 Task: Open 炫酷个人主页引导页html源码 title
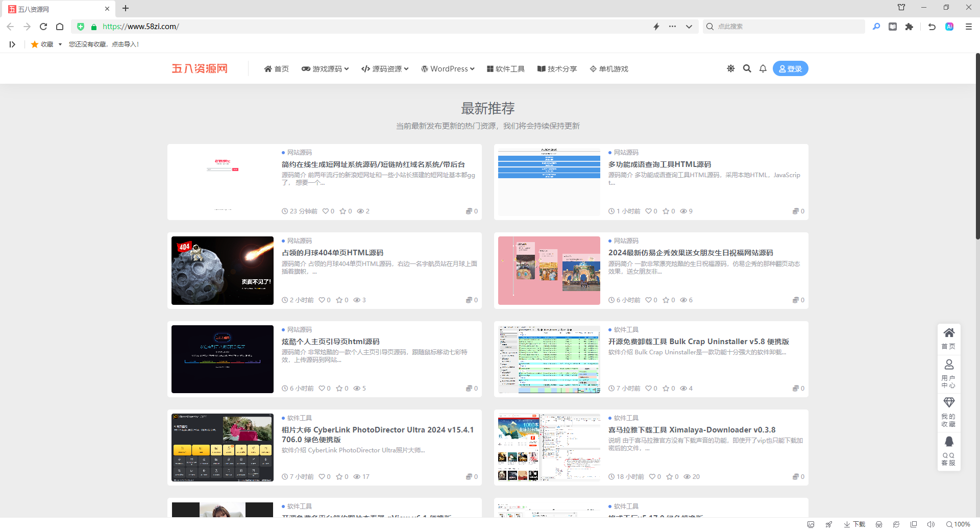[330, 342]
